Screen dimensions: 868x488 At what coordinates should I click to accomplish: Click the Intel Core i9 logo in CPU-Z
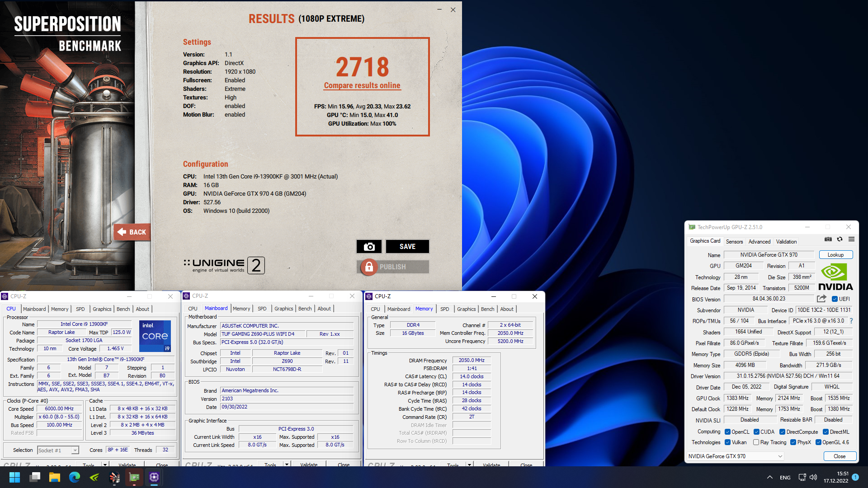[x=155, y=336]
